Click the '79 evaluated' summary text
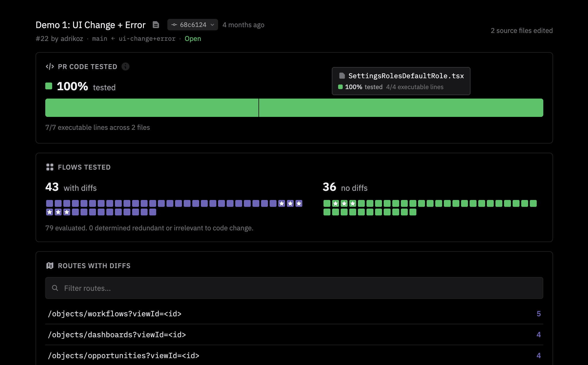This screenshot has height=365, width=588. pyautogui.click(x=149, y=228)
